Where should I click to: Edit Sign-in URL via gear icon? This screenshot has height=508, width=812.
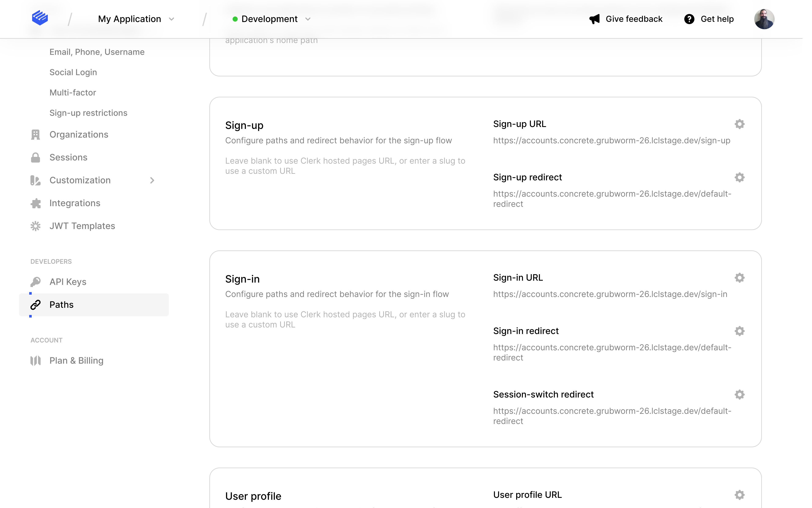[x=739, y=278]
